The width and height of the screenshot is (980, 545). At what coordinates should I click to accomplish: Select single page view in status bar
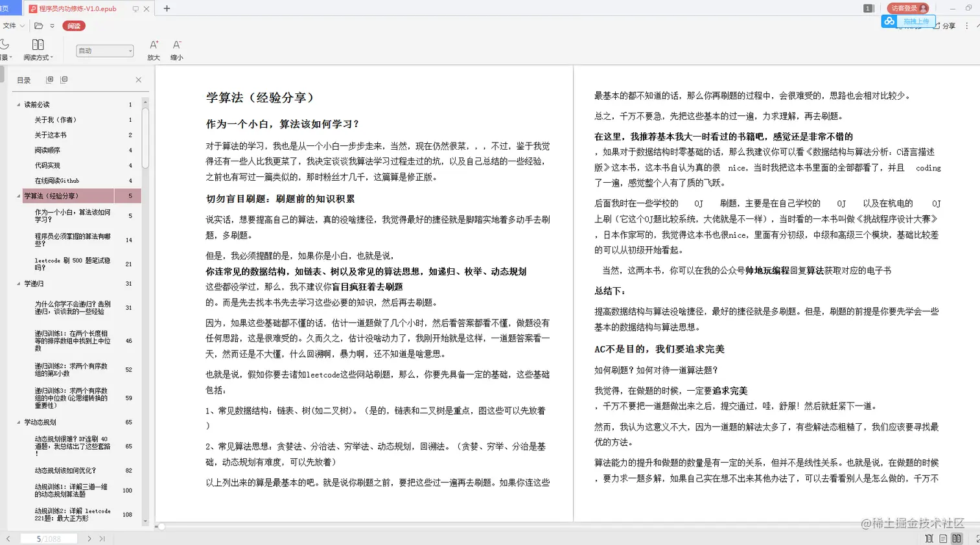(x=943, y=539)
